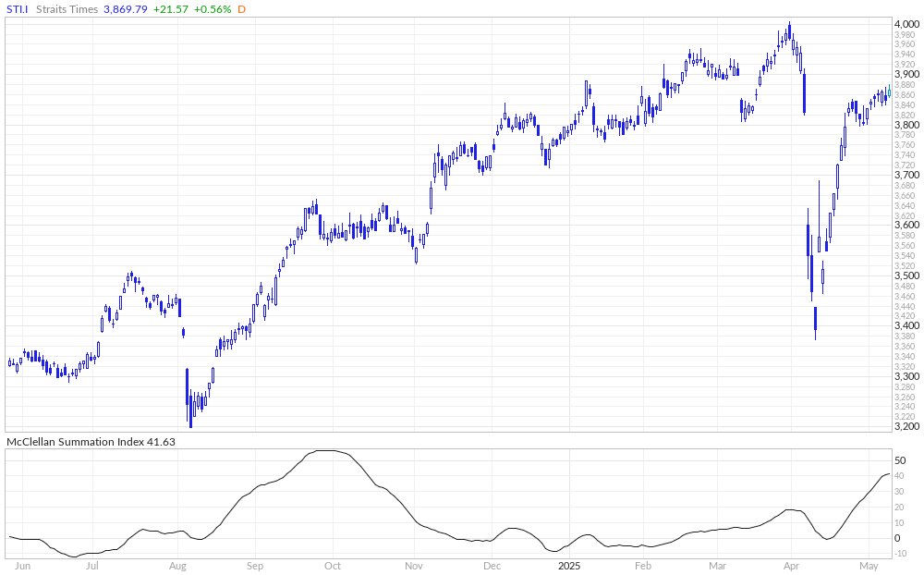Click the Sep date axis label

pyautogui.click(x=255, y=566)
